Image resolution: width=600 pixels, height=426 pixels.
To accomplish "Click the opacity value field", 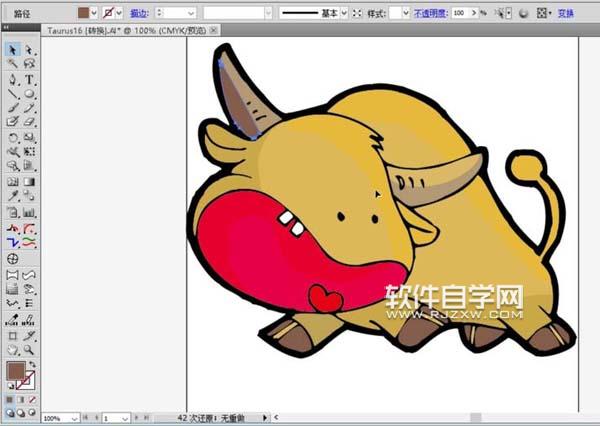I will tap(460, 13).
